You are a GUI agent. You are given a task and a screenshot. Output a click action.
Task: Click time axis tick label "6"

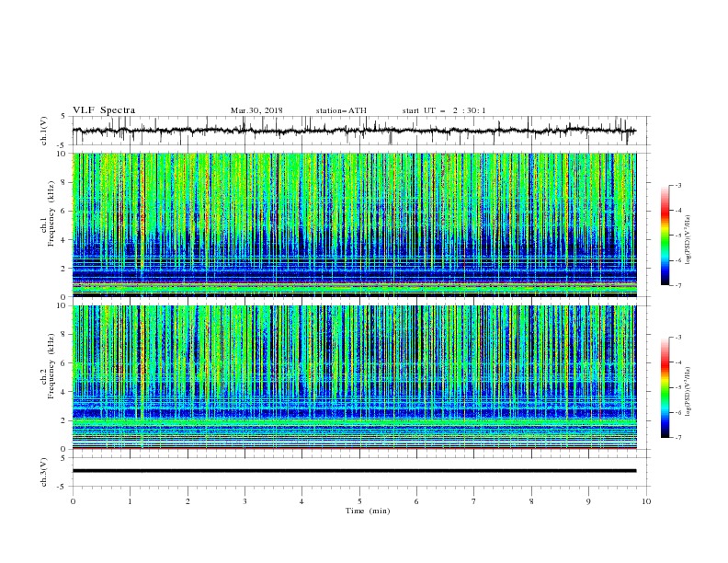(x=416, y=501)
